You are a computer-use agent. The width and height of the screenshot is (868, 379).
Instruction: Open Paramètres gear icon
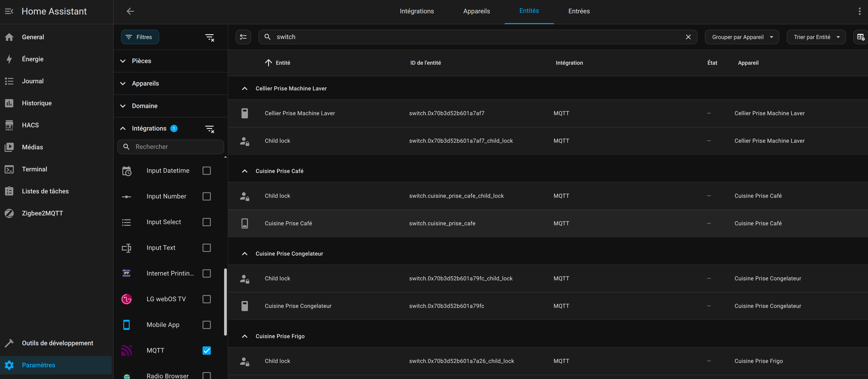(x=9, y=365)
